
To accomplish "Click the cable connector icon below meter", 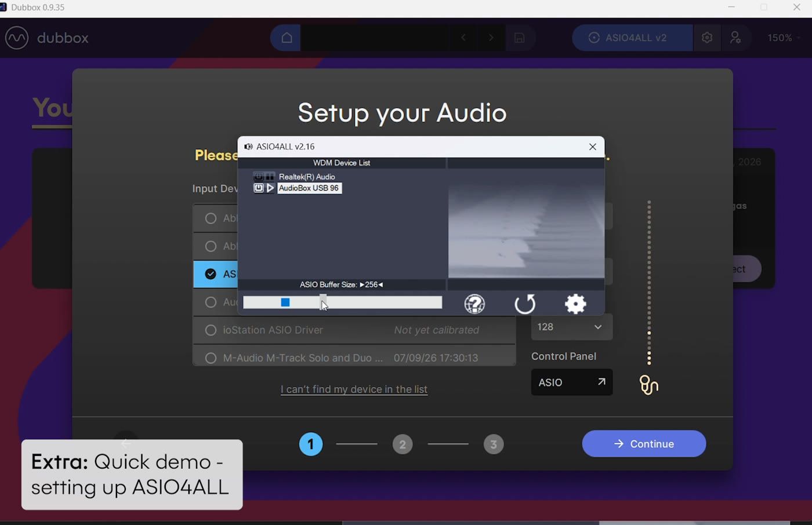I will 648,385.
